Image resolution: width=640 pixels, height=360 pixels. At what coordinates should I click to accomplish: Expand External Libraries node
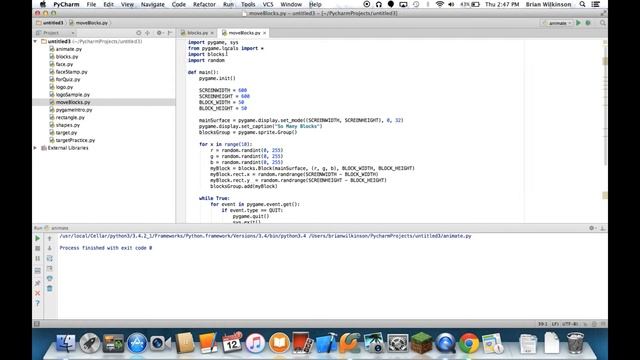(x=36, y=148)
